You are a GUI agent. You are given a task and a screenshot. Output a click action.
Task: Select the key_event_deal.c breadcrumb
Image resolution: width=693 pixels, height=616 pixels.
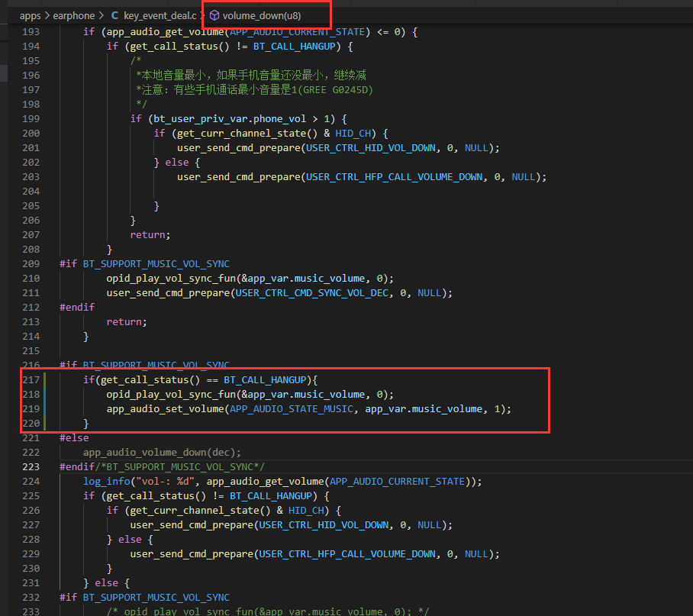[x=160, y=16]
